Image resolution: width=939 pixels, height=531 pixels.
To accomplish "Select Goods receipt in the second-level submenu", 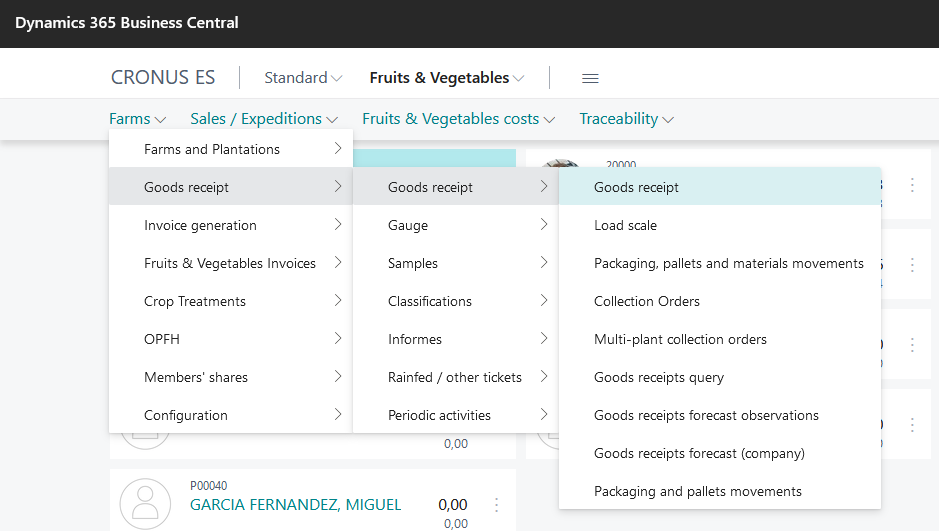I will coord(456,187).
